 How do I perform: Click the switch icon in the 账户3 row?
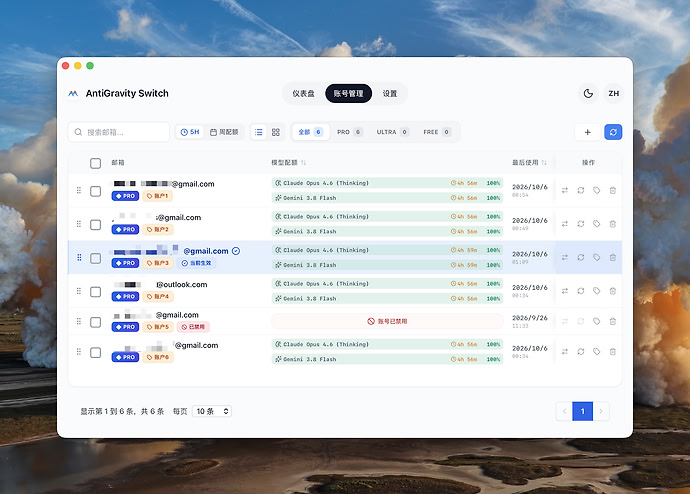pyautogui.click(x=565, y=257)
